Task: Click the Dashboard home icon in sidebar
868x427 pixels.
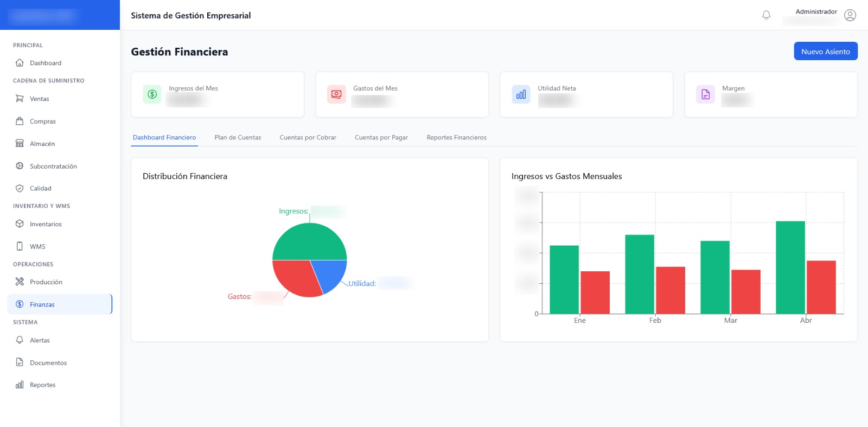Action: click(x=20, y=63)
